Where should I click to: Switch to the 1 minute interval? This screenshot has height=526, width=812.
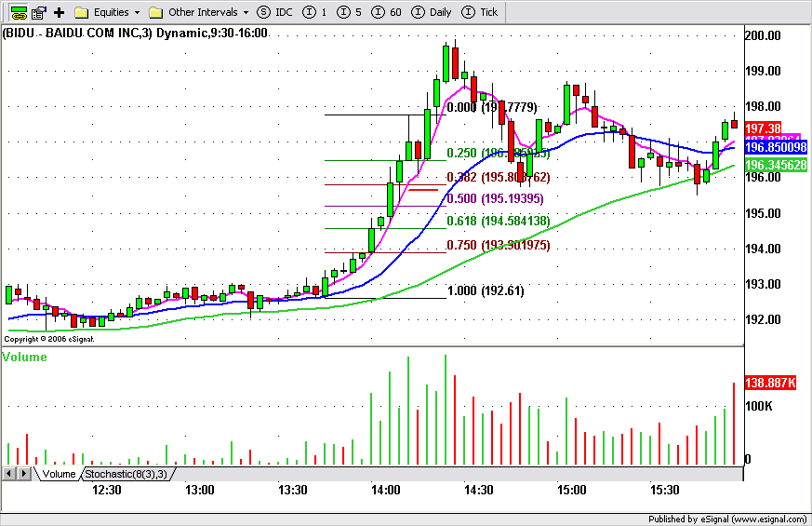[x=315, y=12]
